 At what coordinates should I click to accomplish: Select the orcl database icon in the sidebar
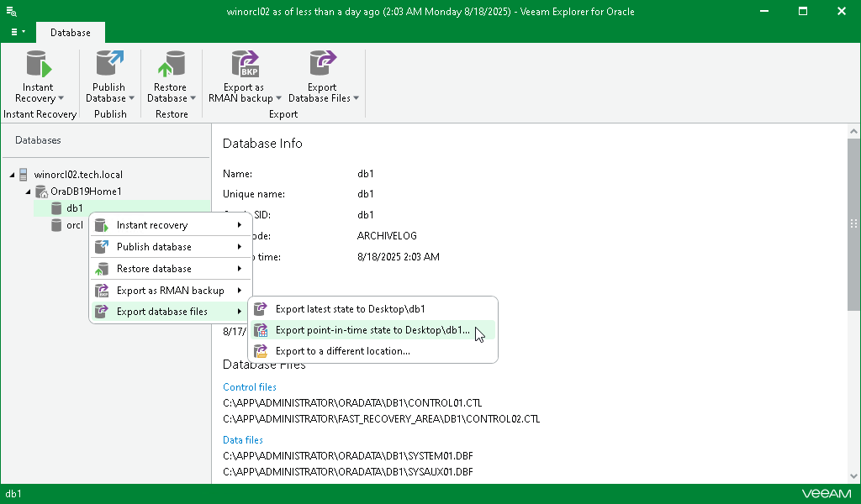(55, 225)
